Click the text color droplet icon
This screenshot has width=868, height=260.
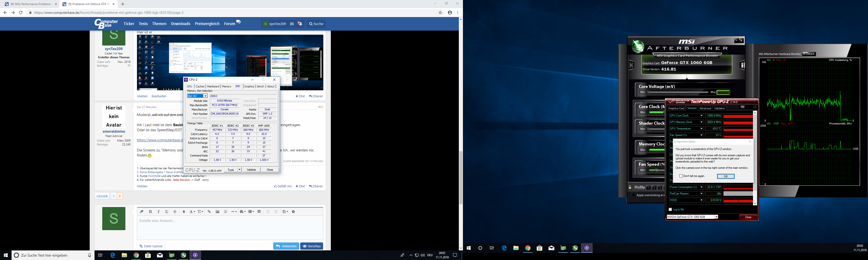pyautogui.click(x=184, y=212)
